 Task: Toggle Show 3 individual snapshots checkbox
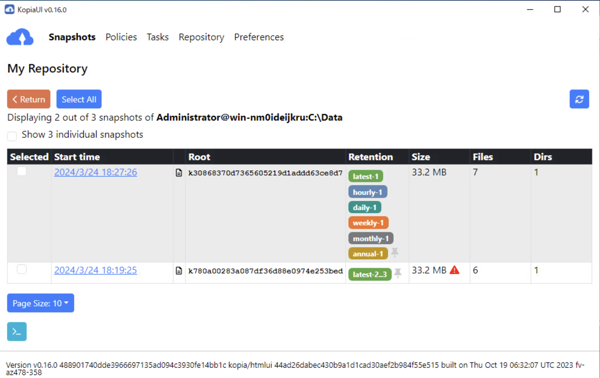point(12,136)
